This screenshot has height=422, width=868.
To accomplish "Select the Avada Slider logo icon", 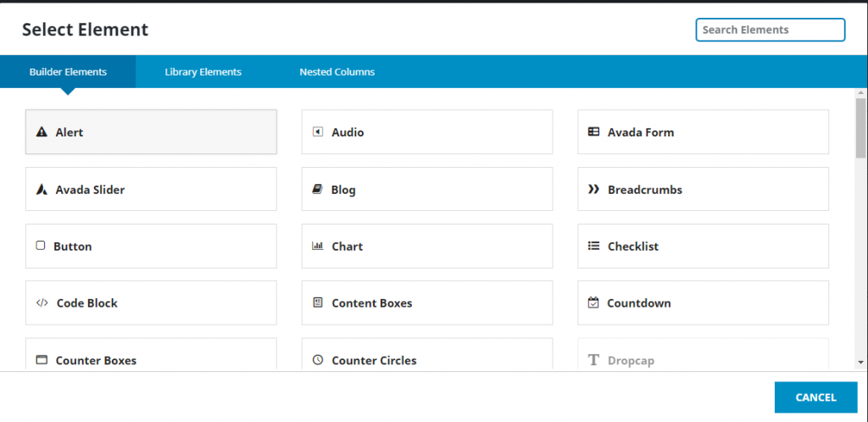I will [42, 190].
